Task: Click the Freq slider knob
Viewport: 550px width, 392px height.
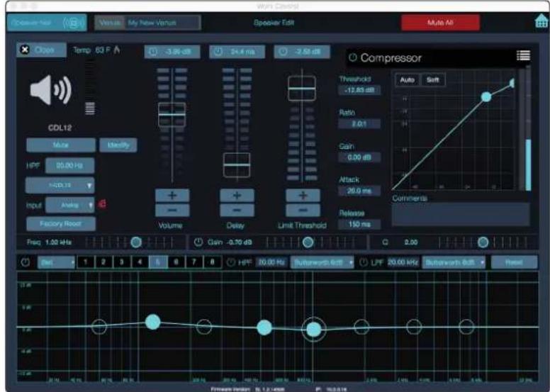Action: click(x=136, y=242)
